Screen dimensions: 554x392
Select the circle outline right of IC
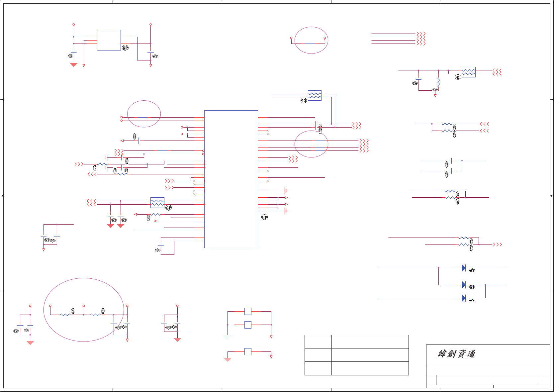click(311, 144)
